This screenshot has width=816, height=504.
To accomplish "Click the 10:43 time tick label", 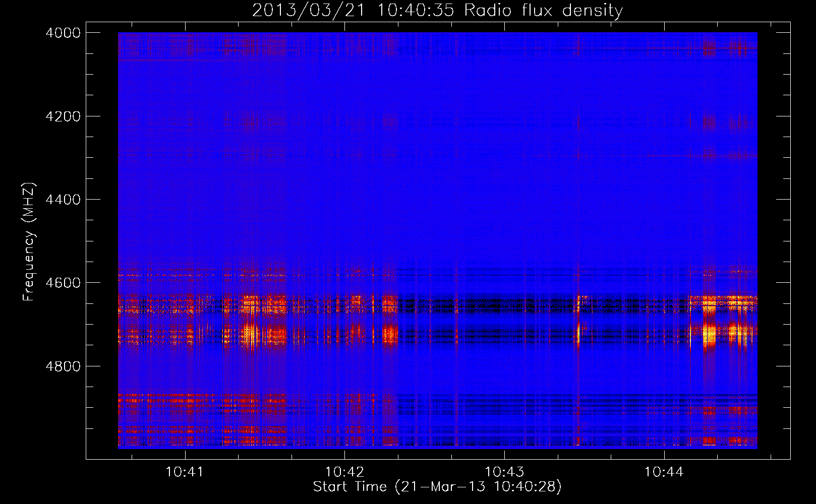I will (x=504, y=472).
